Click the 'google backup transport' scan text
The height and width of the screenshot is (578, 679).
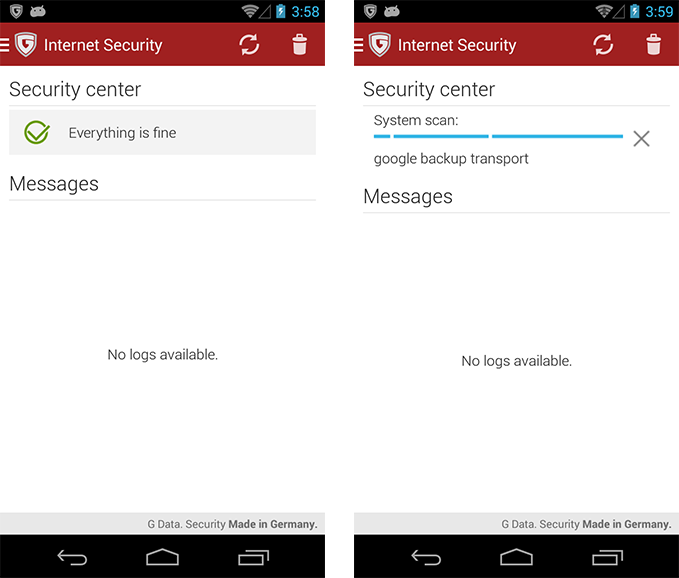(451, 159)
